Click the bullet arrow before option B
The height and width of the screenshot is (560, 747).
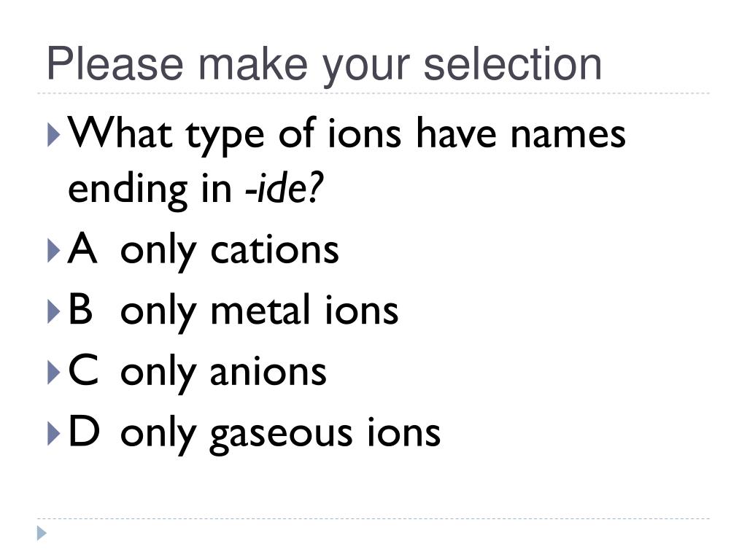54,312
